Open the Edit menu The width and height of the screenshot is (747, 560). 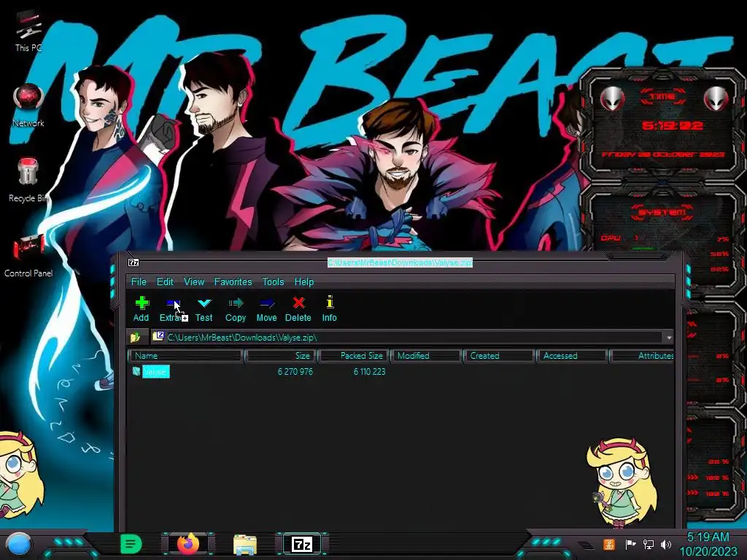pos(165,281)
